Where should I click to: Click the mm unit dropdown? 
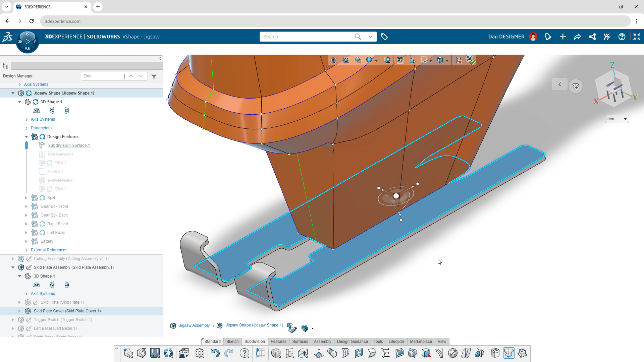pos(617,119)
